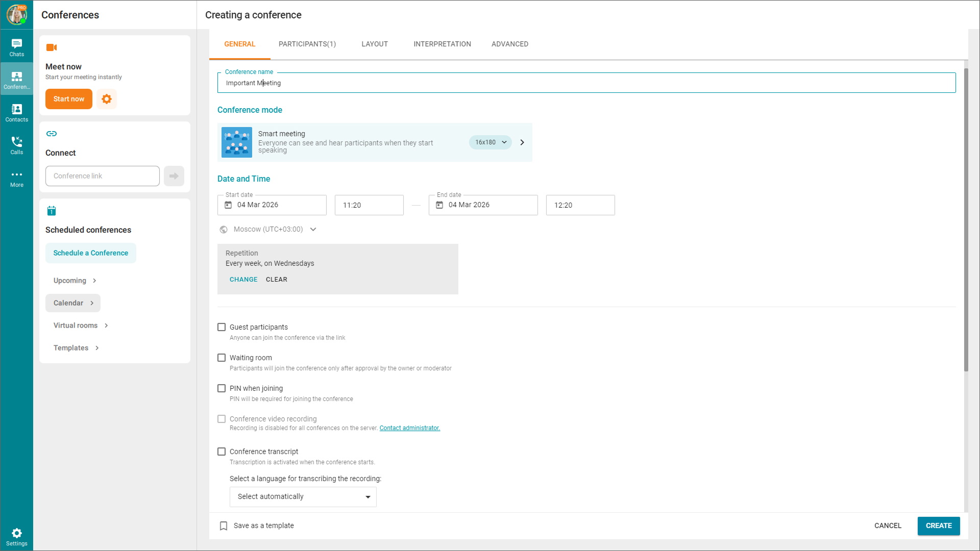The width and height of the screenshot is (980, 551).
Task: Enable Guest participants checkbox
Action: click(x=222, y=327)
